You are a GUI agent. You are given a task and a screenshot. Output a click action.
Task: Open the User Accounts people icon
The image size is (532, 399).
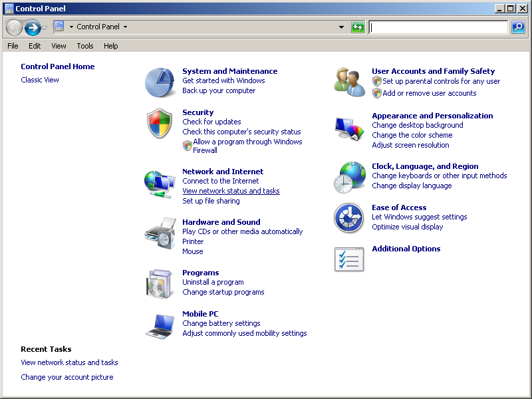(x=350, y=82)
